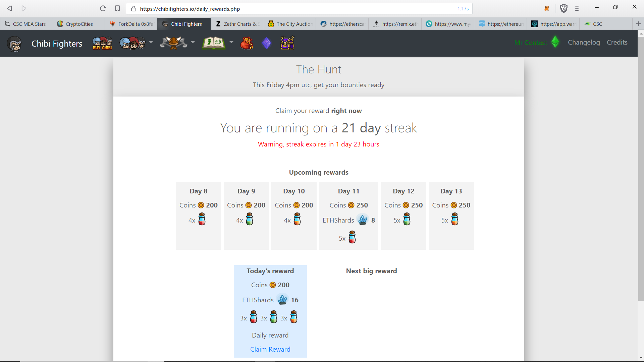Click the red loot bag icon

tap(247, 43)
